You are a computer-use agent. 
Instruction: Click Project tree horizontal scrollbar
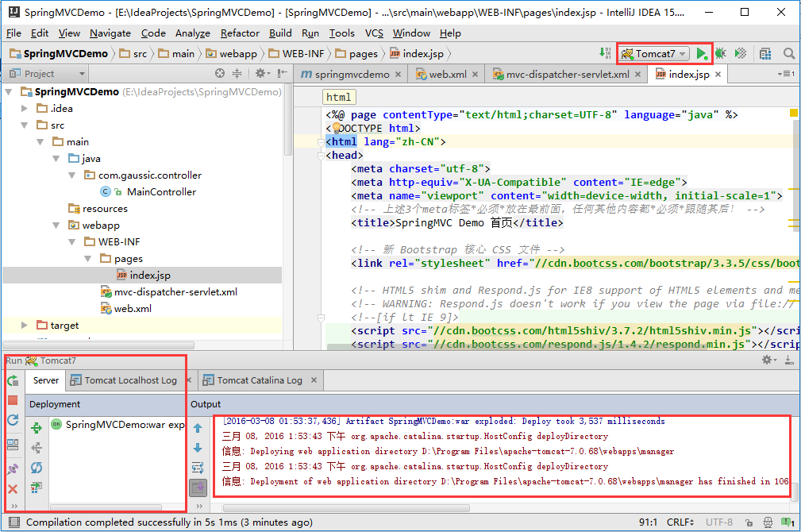tap(98, 345)
